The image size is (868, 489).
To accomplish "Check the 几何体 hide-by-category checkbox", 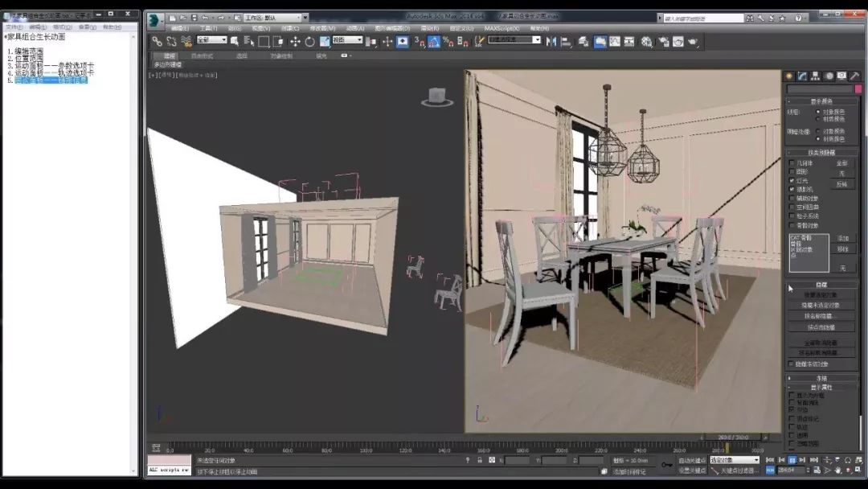I will click(x=792, y=162).
